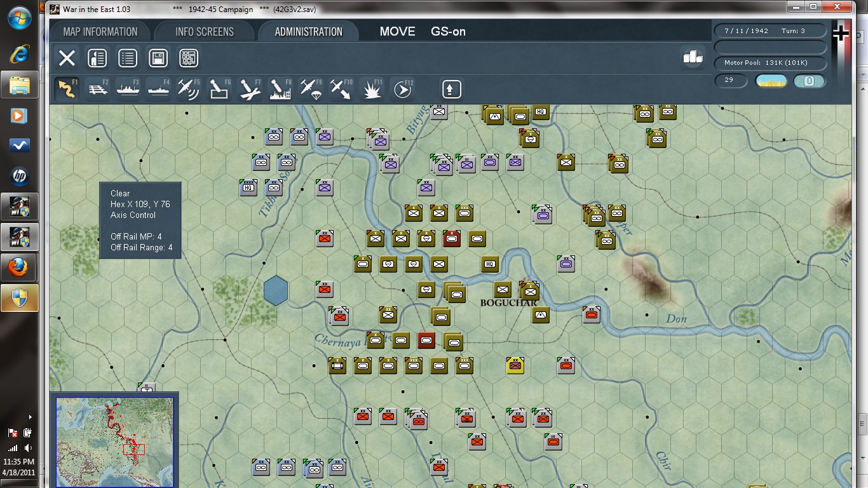Click the Don river label
Screen dimensions: 868x488
[x=677, y=319]
